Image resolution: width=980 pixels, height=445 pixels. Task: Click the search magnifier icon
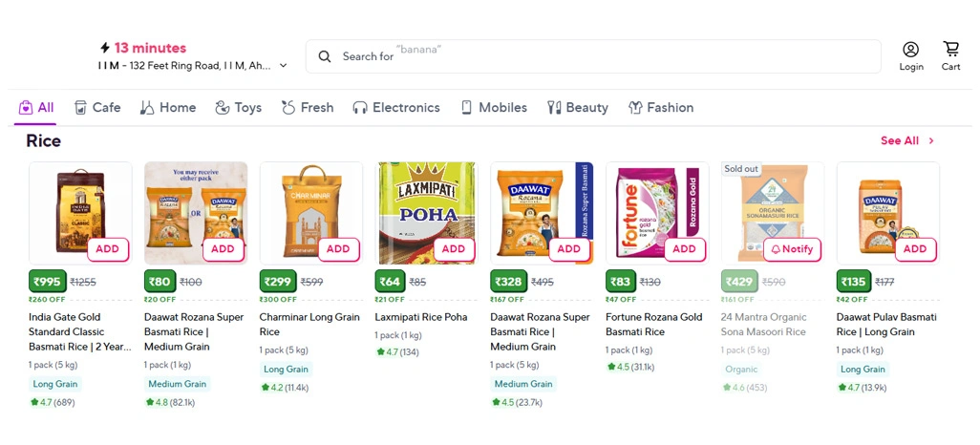[326, 56]
